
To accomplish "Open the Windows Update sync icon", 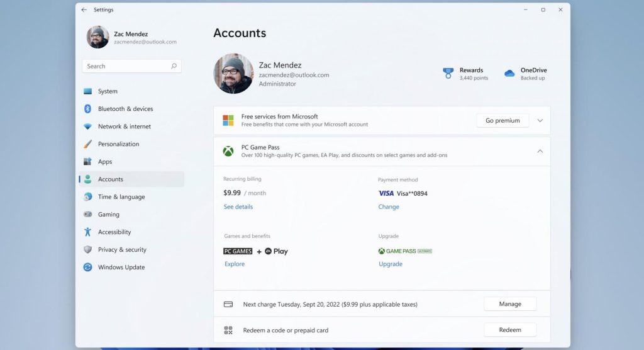I will pos(87,268).
